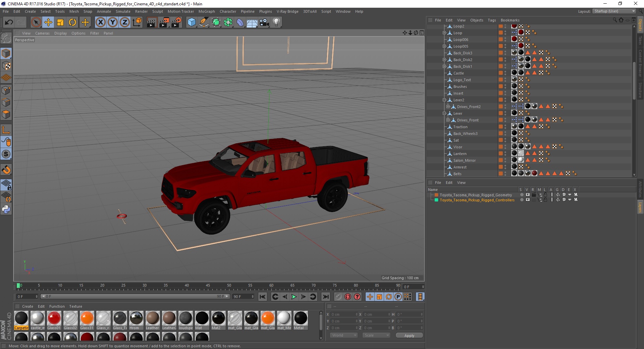Toggle X axis lock
Viewport: 644px width, 349px height.
point(100,22)
